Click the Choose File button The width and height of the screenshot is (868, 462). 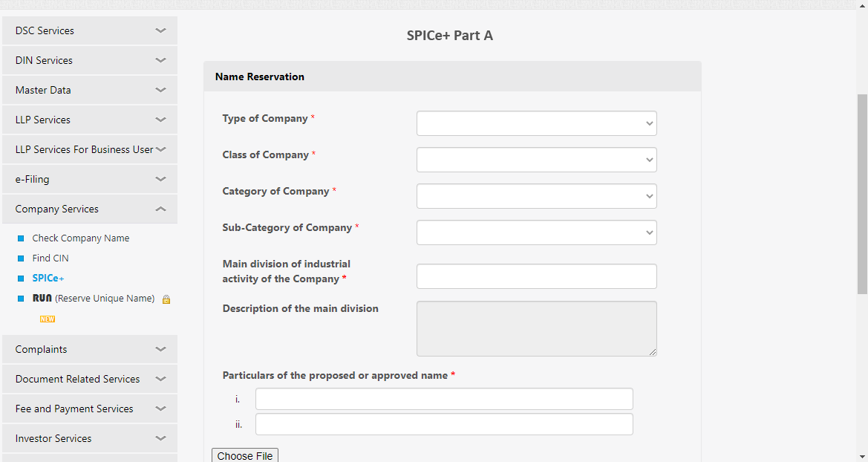coord(245,455)
